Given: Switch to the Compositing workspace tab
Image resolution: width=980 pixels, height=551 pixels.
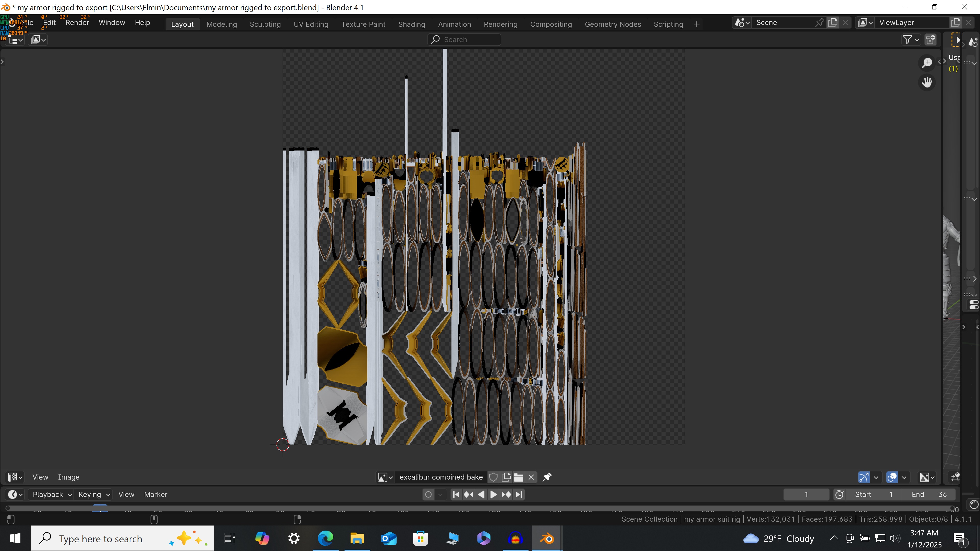Looking at the screenshot, I should pyautogui.click(x=551, y=24).
